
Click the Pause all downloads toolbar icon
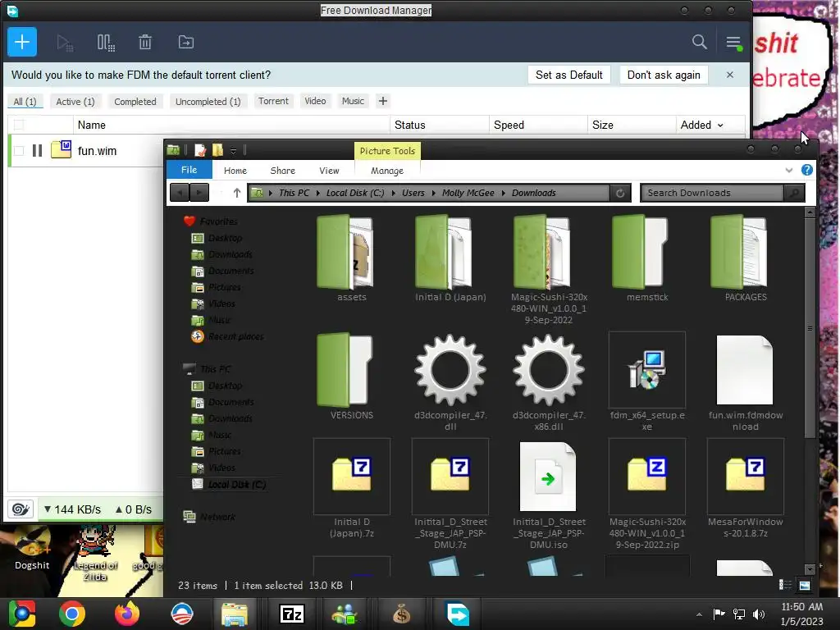pyautogui.click(x=106, y=43)
